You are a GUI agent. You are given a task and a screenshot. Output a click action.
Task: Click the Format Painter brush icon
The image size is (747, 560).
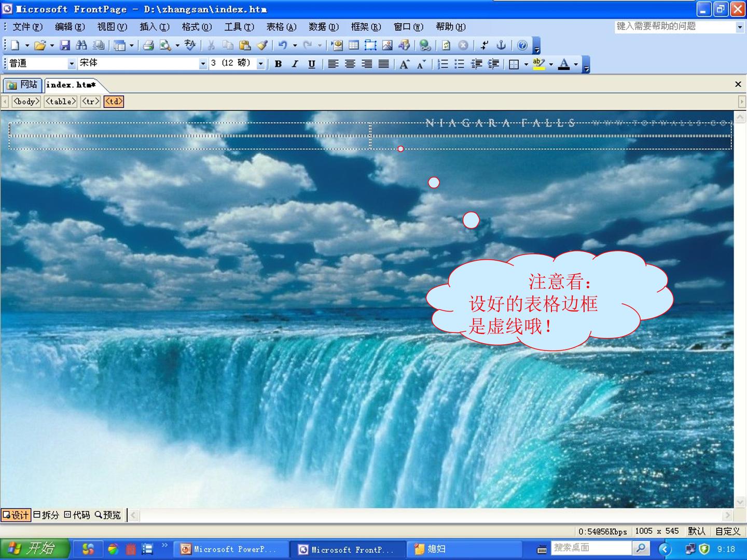tap(262, 46)
